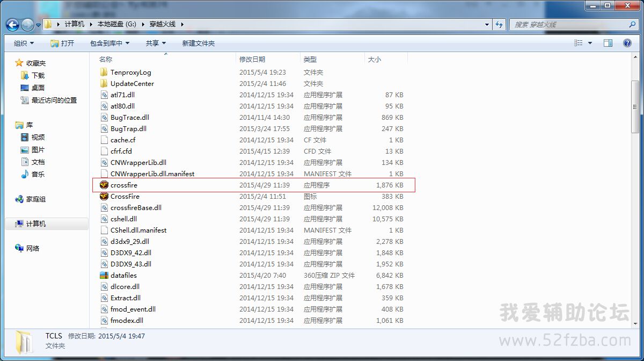Click the UpdateCenter folder icon

[x=104, y=83]
